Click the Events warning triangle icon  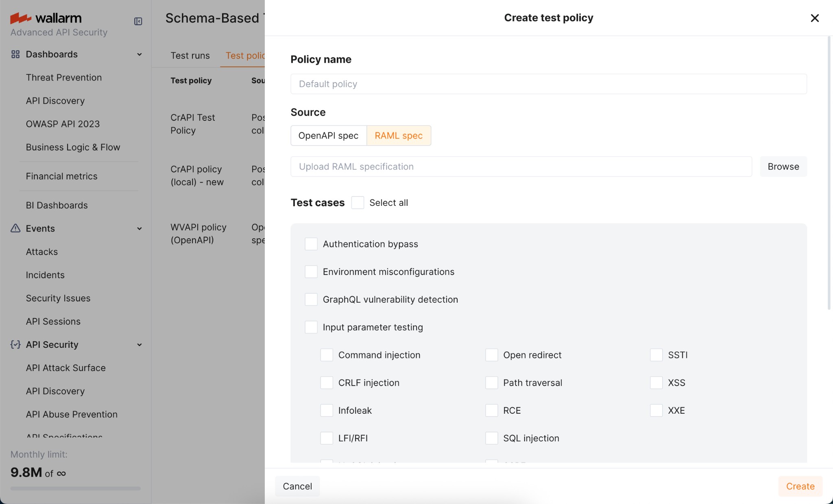pos(15,228)
